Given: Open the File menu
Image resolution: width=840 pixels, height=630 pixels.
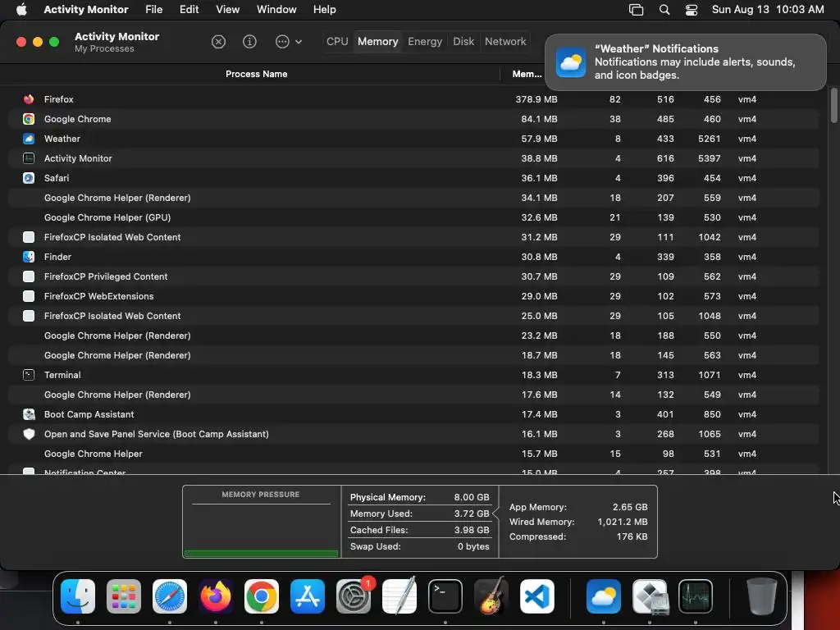Looking at the screenshot, I should click(153, 10).
